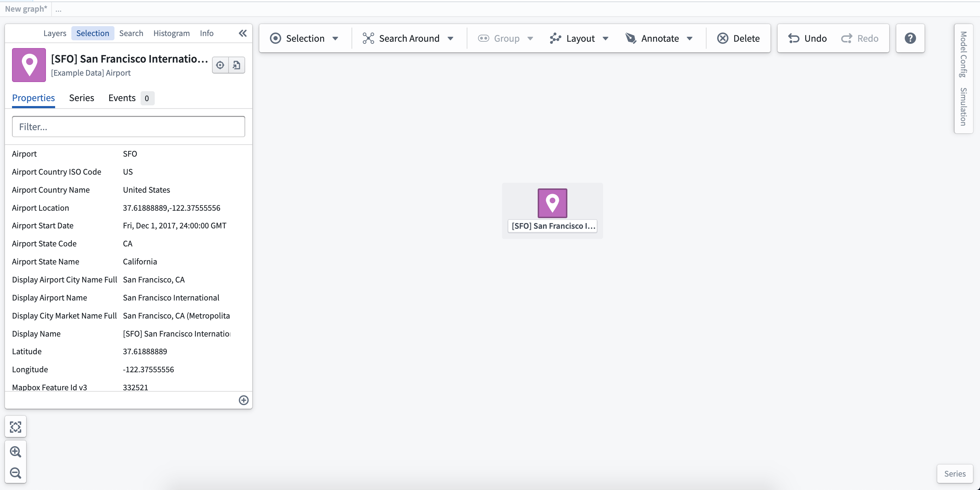The width and height of the screenshot is (980, 490).
Task: Zoom in on the graph
Action: click(16, 451)
